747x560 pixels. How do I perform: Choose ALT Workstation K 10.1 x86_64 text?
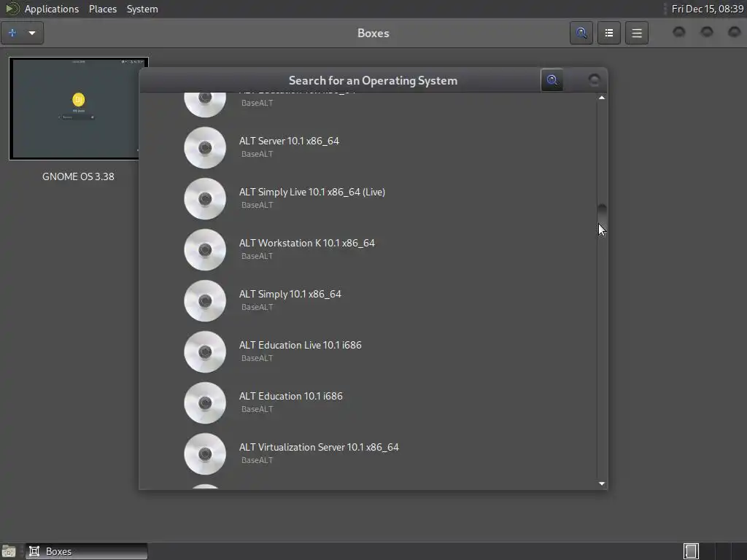307,243
